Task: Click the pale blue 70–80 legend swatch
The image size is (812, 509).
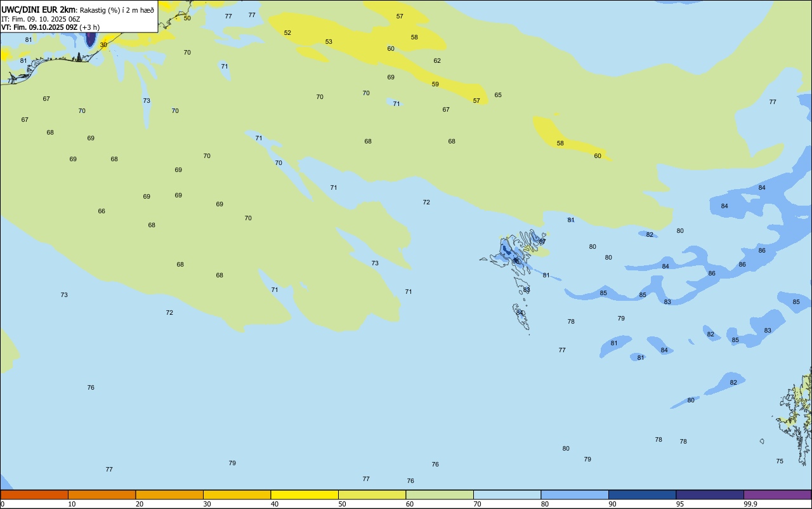Action: pyautogui.click(x=507, y=494)
